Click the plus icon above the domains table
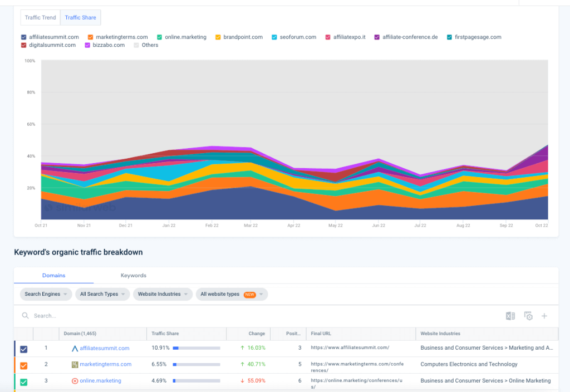The image size is (570, 392). (x=544, y=316)
